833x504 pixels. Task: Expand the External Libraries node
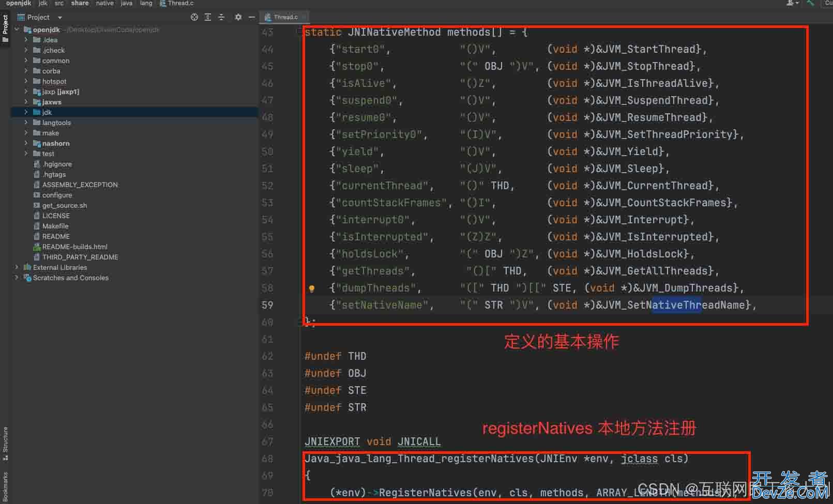[17, 267]
